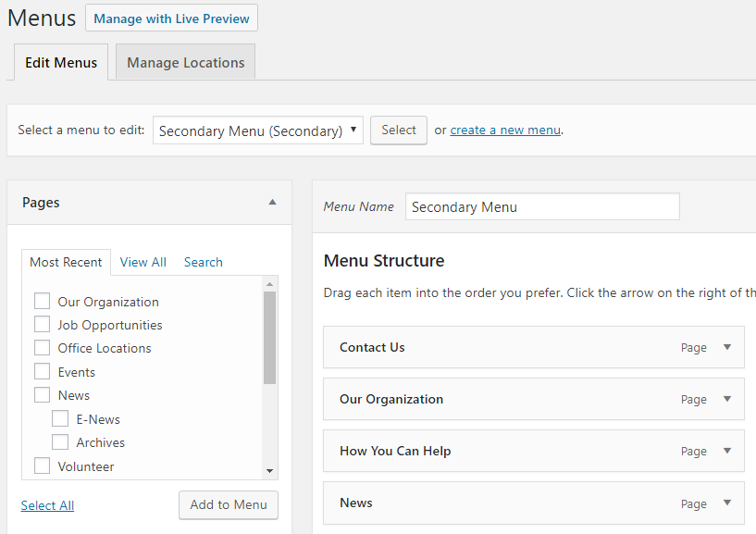Image resolution: width=756 pixels, height=534 pixels.
Task: Follow the create a new menu link
Action: pyautogui.click(x=505, y=130)
